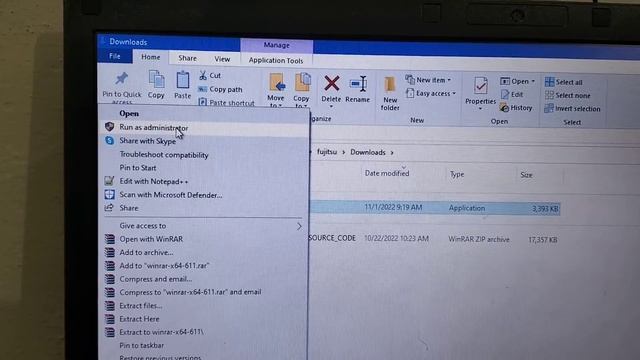This screenshot has height=360, width=640.
Task: Switch to the Home ribbon tab
Action: coord(151,57)
